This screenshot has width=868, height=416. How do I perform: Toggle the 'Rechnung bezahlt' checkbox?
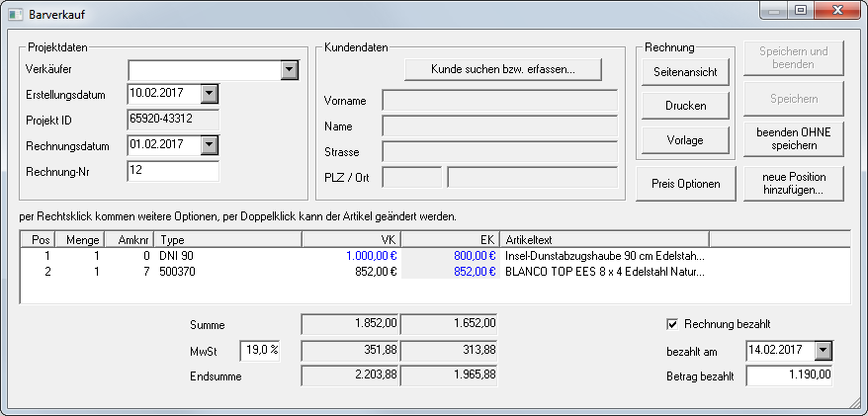click(673, 323)
